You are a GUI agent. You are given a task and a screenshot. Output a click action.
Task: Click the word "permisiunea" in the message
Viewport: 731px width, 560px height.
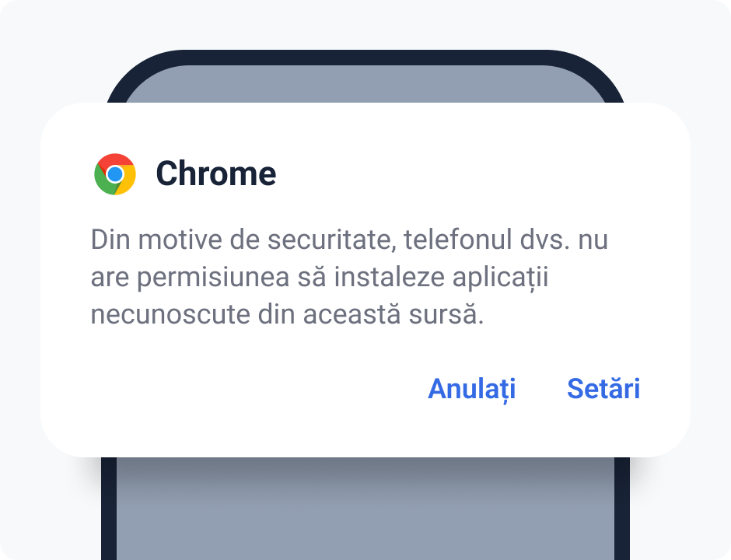[x=201, y=278]
